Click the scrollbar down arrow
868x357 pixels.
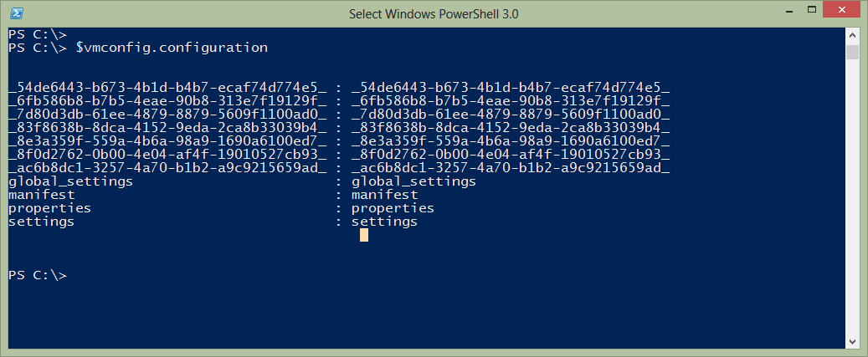pos(852,341)
